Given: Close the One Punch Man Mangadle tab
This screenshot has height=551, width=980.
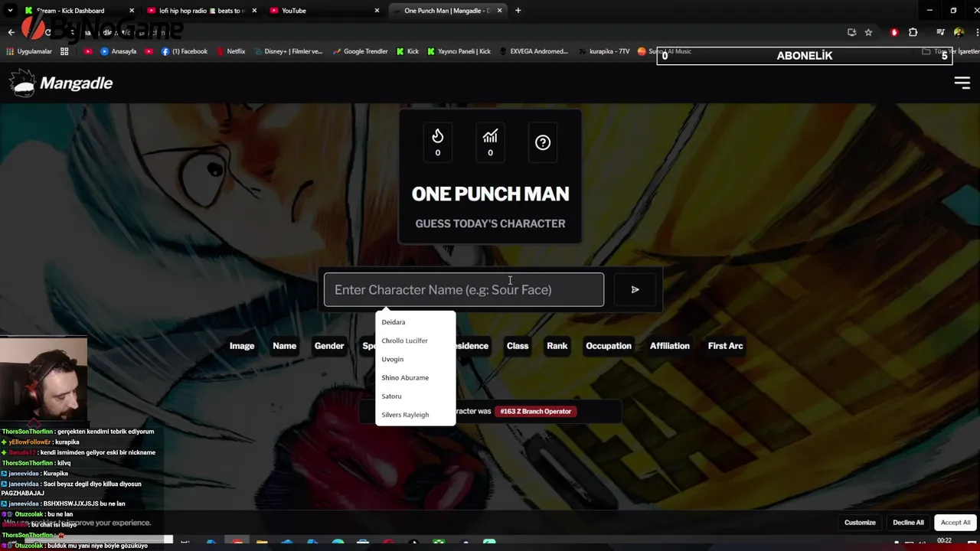Looking at the screenshot, I should pyautogui.click(x=500, y=11).
